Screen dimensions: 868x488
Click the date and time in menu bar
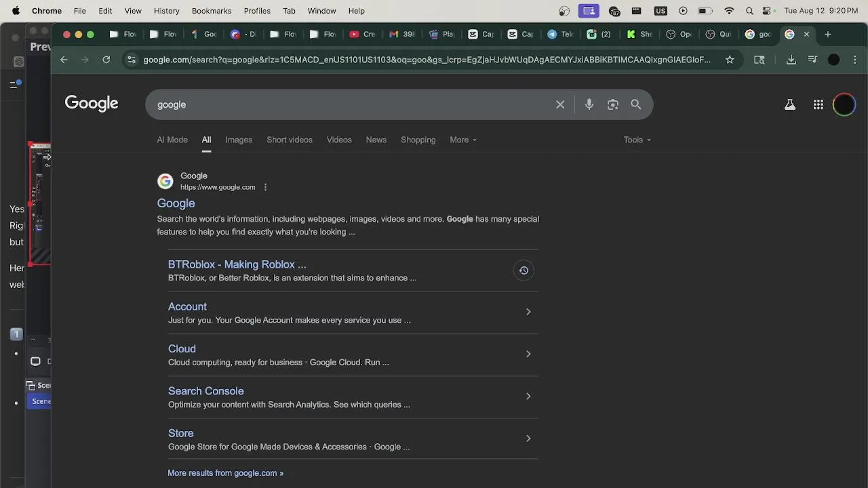822,11
